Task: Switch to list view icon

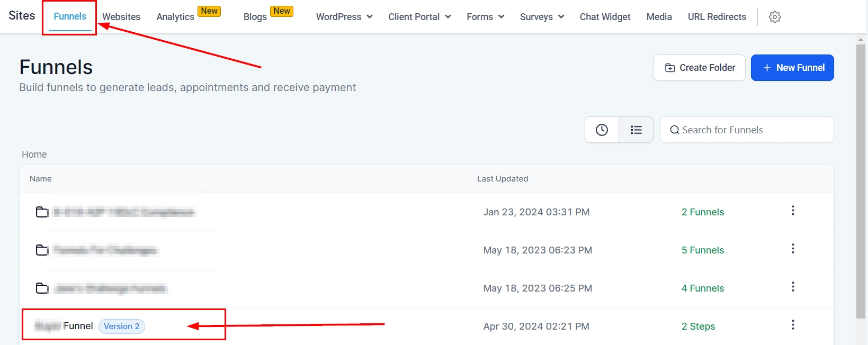Action: 636,130
